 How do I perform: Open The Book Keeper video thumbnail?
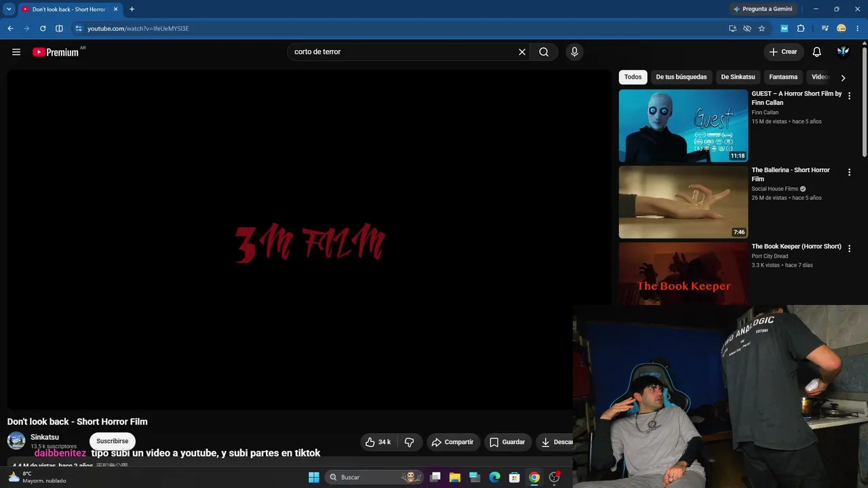pos(683,274)
